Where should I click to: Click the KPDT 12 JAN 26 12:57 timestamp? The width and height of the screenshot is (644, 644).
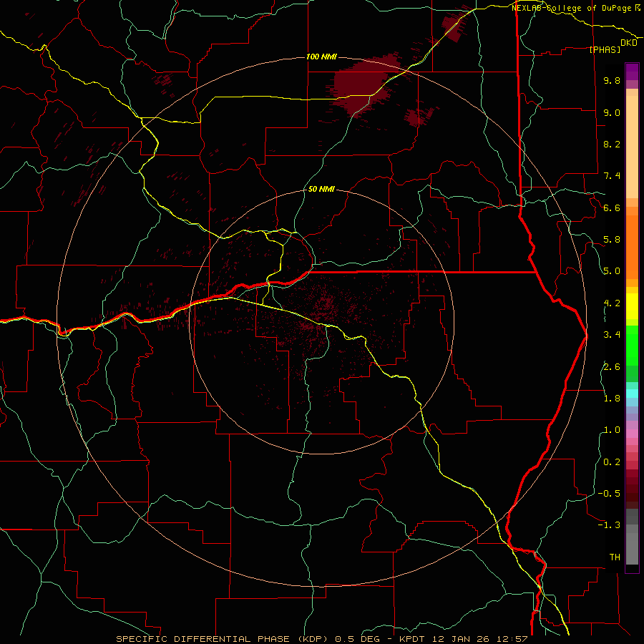tap(464, 639)
